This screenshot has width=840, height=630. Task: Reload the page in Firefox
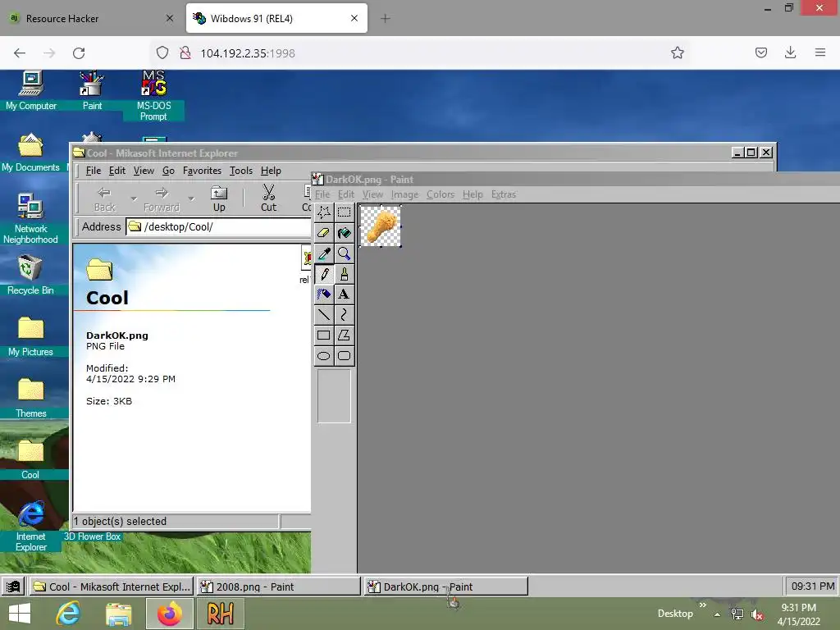pyautogui.click(x=79, y=53)
